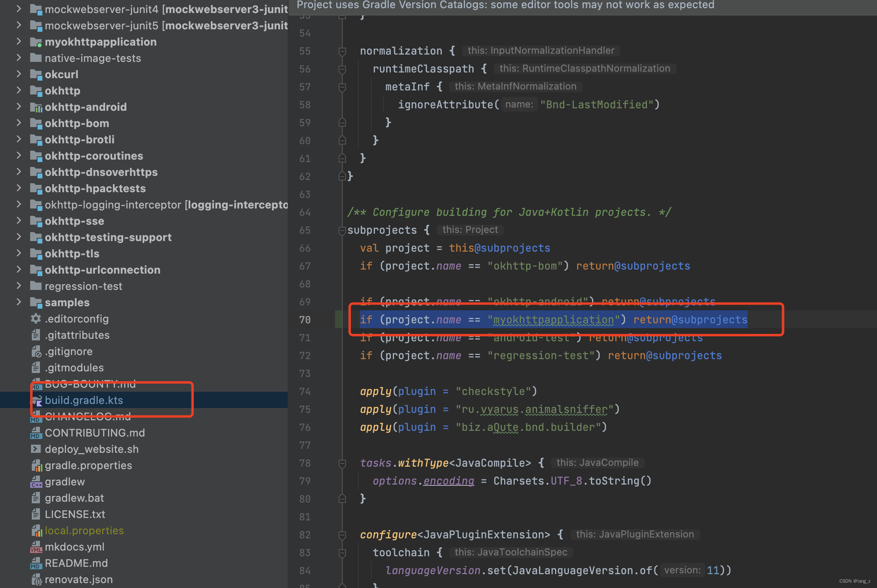Expand the samples folder in project tree

point(19,302)
